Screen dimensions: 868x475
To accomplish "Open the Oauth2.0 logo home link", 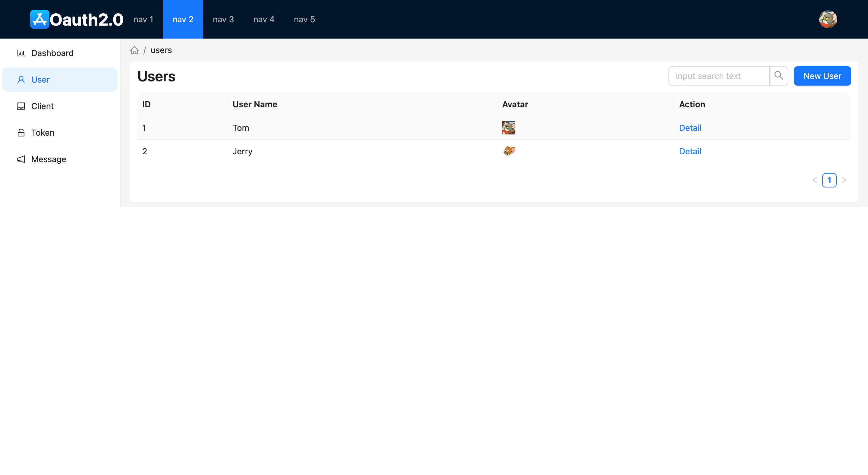I will tap(76, 19).
